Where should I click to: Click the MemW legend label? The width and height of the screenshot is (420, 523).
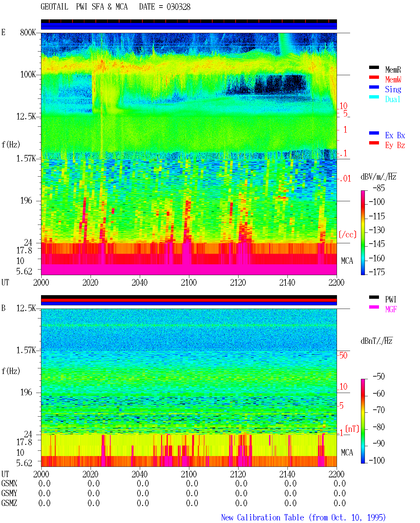[393, 79]
